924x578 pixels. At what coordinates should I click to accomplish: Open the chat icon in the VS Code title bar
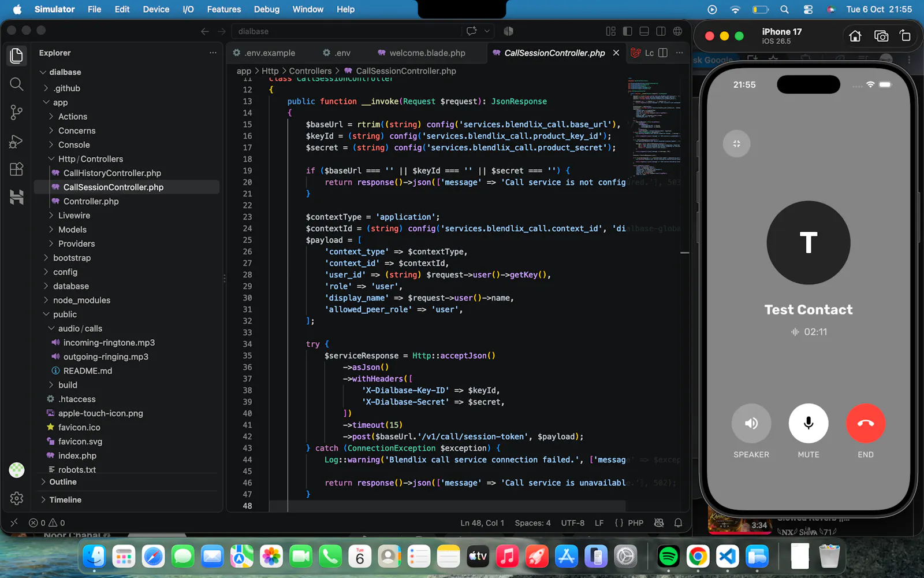point(472,31)
